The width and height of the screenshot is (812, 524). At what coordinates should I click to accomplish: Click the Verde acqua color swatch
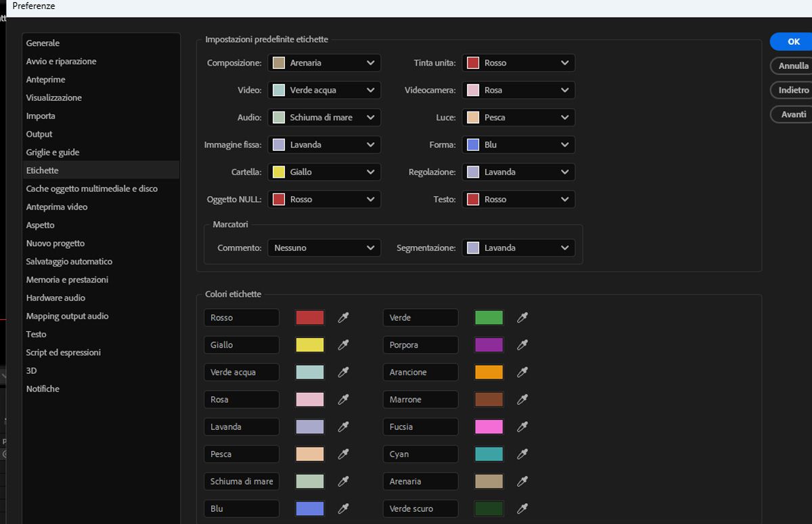point(309,372)
